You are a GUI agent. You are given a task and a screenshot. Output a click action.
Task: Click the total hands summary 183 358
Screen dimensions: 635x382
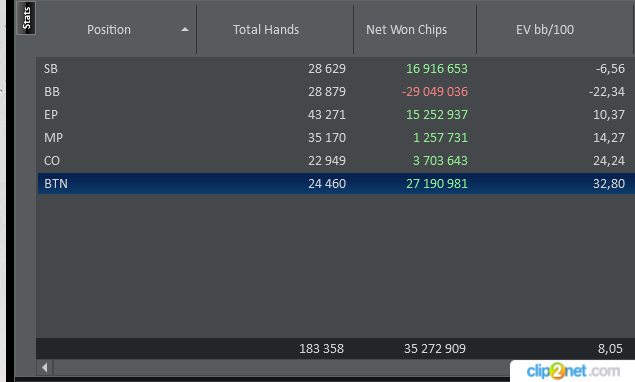(322, 348)
